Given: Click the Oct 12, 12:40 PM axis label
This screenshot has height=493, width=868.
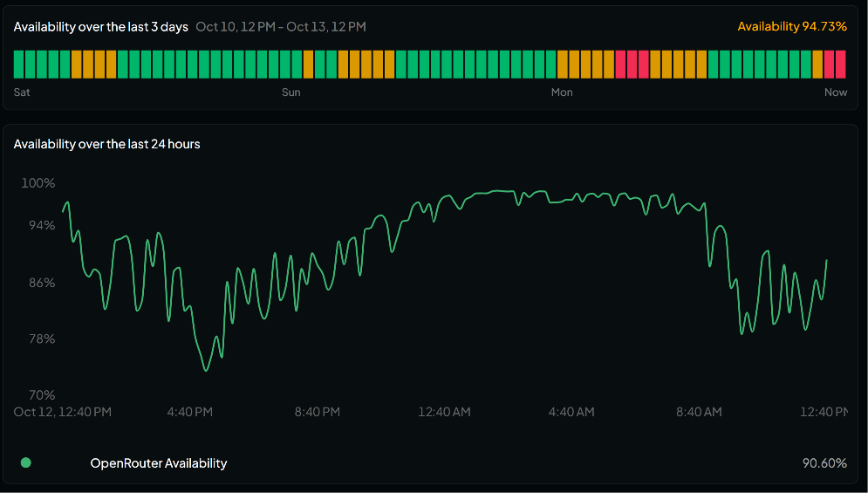Looking at the screenshot, I should point(63,412).
